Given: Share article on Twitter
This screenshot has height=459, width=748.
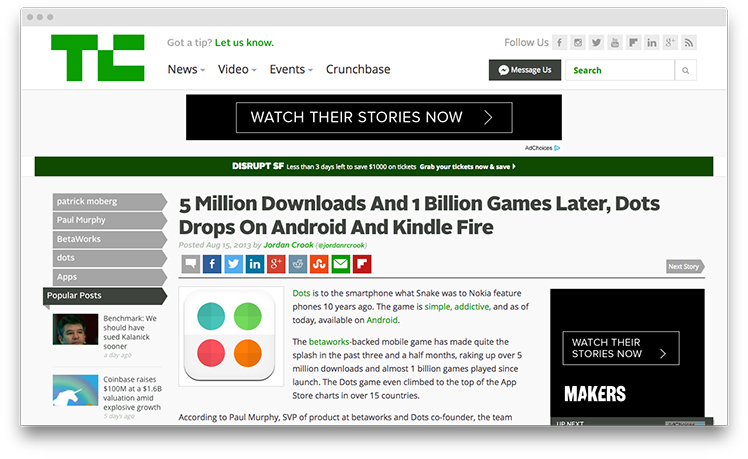Looking at the screenshot, I should (x=233, y=264).
